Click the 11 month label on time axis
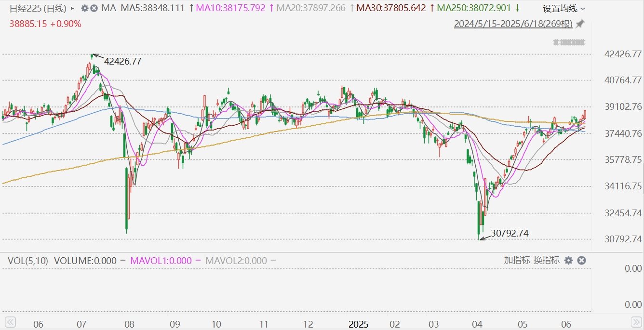This screenshot has height=330, width=644. pyautogui.click(x=263, y=324)
